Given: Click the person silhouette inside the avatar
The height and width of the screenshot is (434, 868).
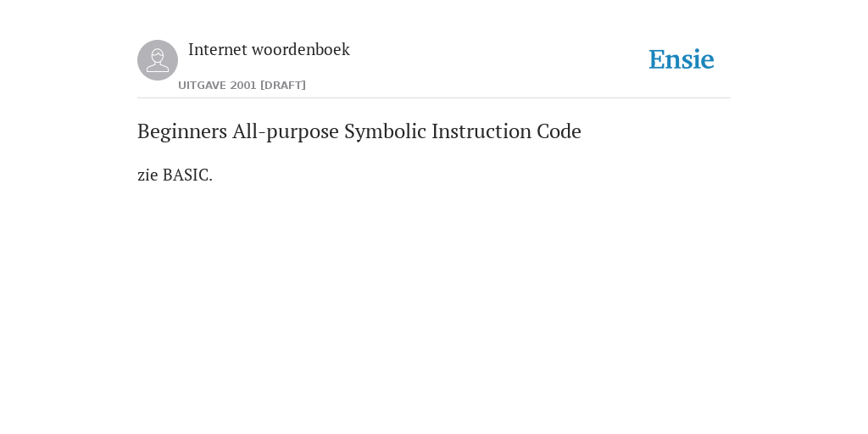Looking at the screenshot, I should pos(158,60).
